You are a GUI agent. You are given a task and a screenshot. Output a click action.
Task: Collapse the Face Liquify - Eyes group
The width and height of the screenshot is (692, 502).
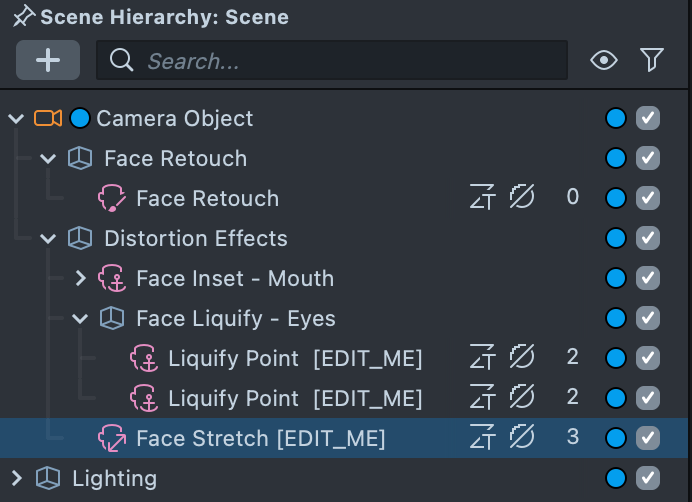click(x=81, y=319)
